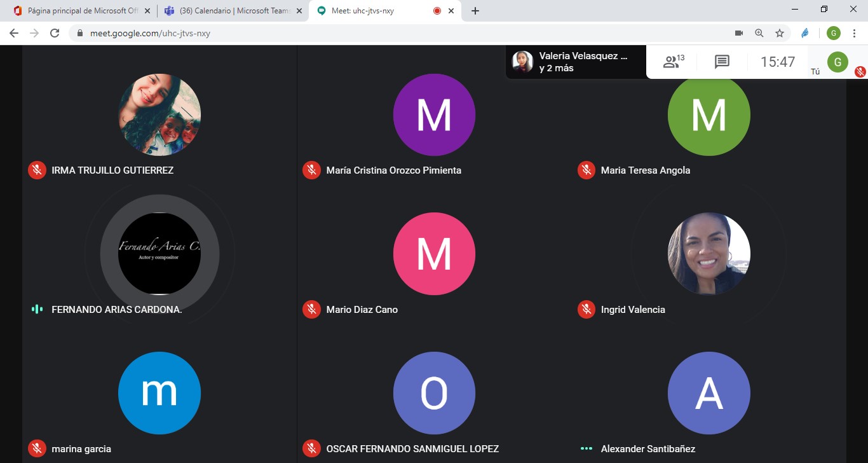
Task: Open the meeting chat panel
Action: (721, 62)
